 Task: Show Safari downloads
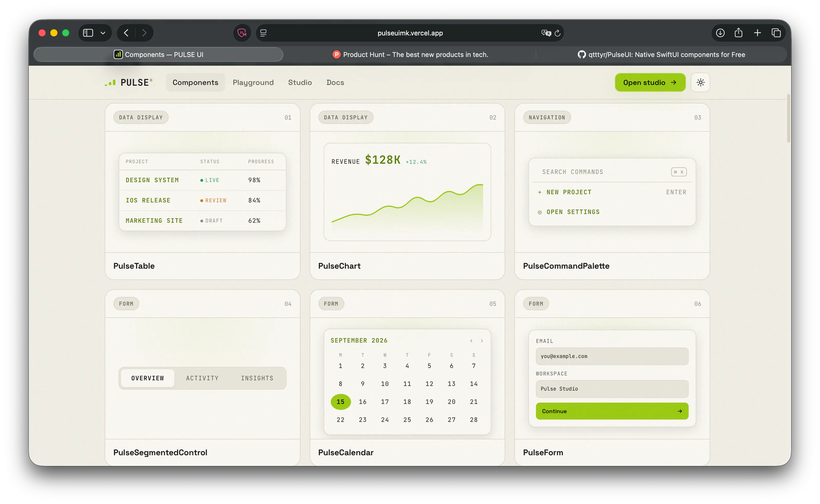(720, 33)
